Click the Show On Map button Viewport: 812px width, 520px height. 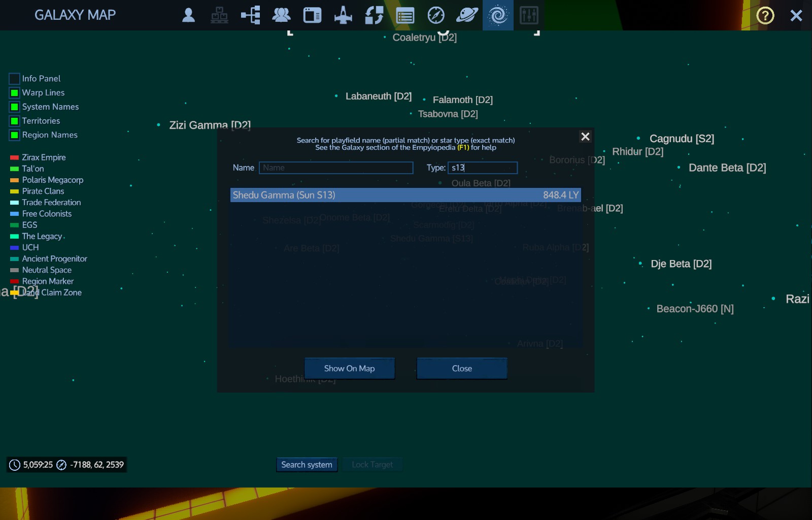click(350, 368)
